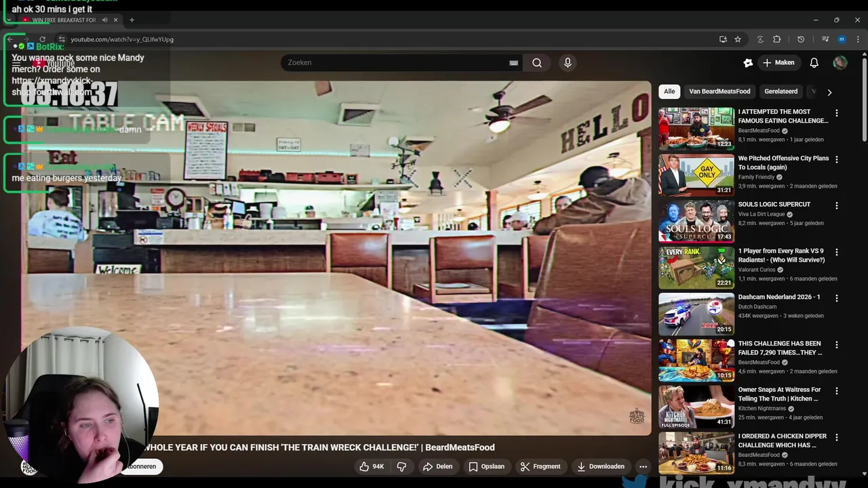Open options for Dashcam Nederland 2026
The height and width of the screenshot is (488, 868).
click(x=837, y=298)
